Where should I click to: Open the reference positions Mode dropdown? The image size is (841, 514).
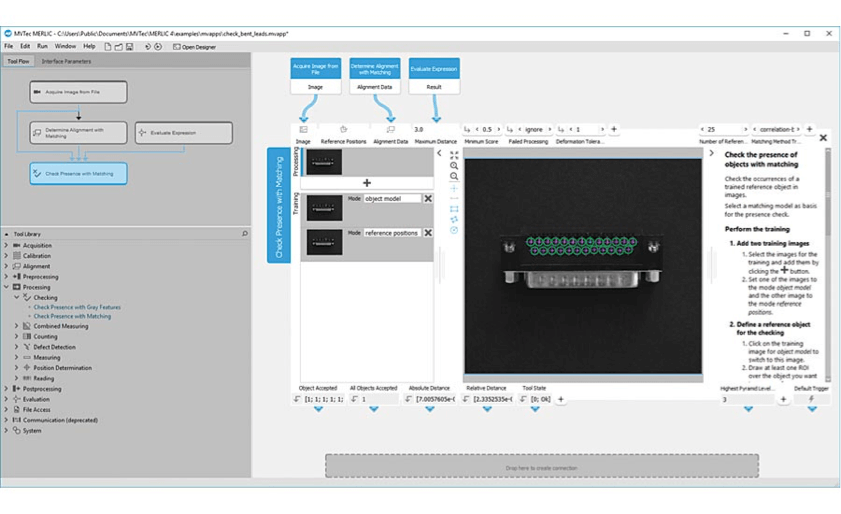[x=393, y=233]
